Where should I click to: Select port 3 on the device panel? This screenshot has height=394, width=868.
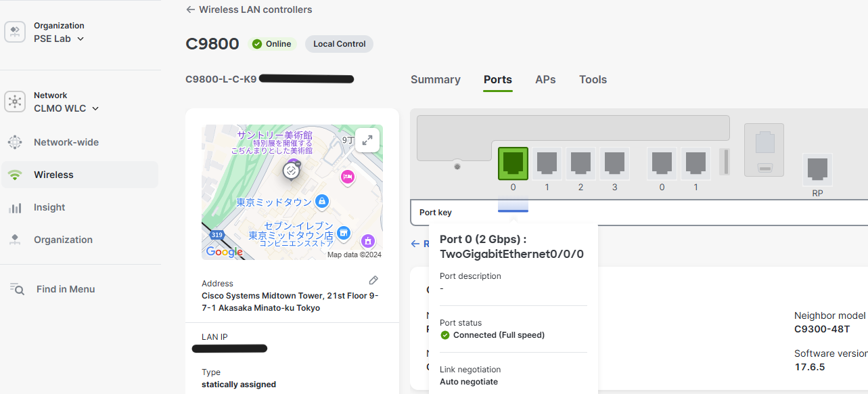(x=614, y=163)
